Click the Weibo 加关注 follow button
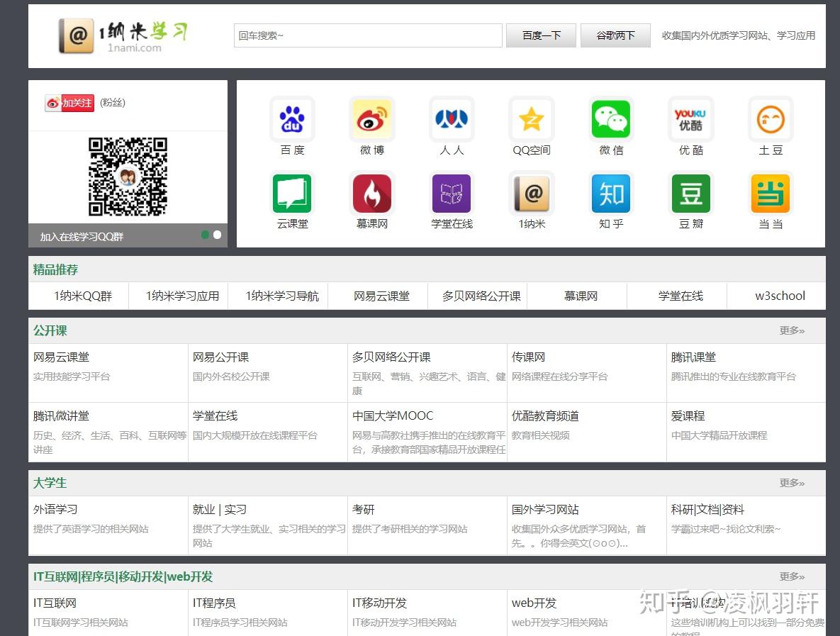840x636 pixels. point(69,103)
